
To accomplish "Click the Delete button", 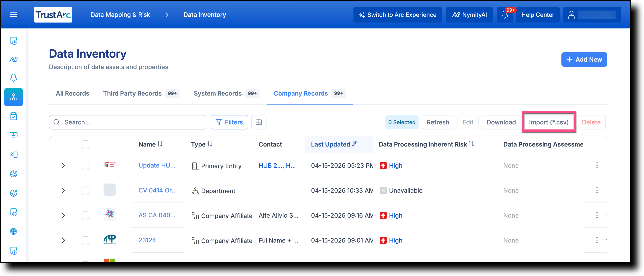I will coord(591,122).
